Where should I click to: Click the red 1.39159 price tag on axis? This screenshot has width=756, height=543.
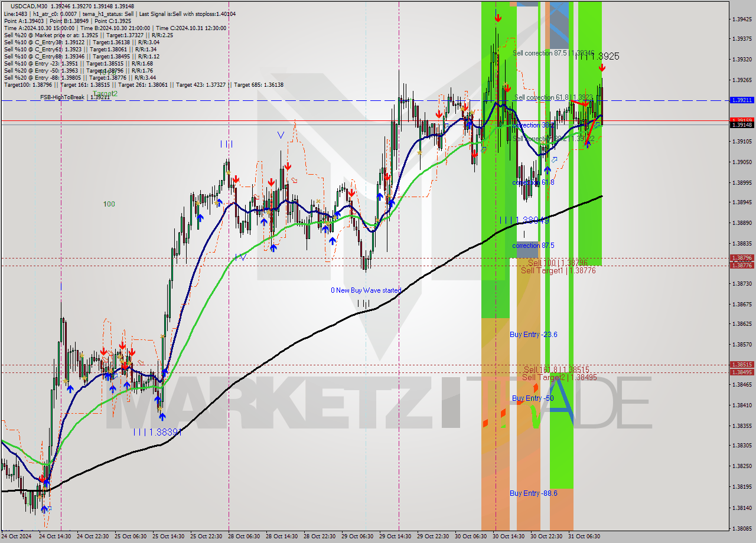(742, 120)
